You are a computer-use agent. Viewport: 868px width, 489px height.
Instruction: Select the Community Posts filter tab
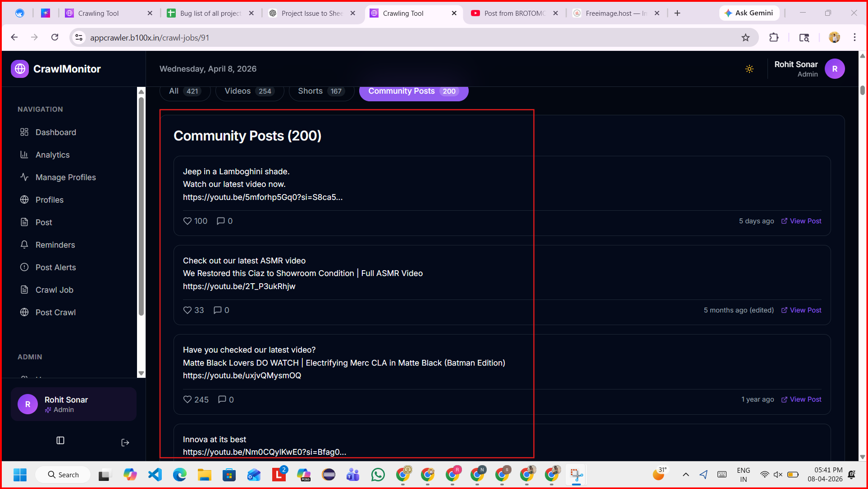coord(413,91)
